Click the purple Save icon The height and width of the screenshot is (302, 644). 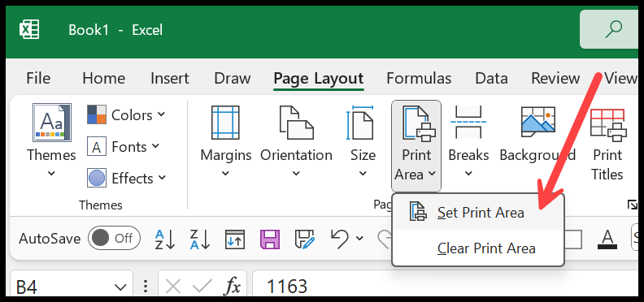(270, 239)
